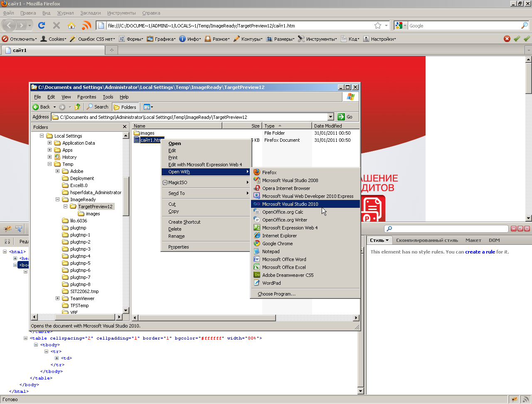Click the create a rule link
532x404 pixels.
point(480,252)
